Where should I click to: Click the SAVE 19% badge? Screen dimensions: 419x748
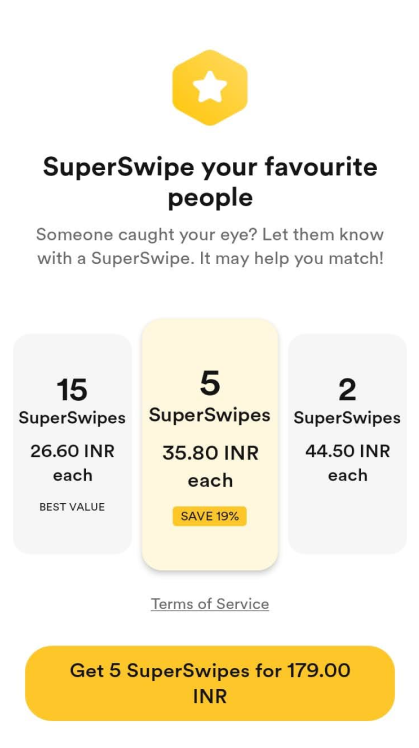click(x=210, y=516)
